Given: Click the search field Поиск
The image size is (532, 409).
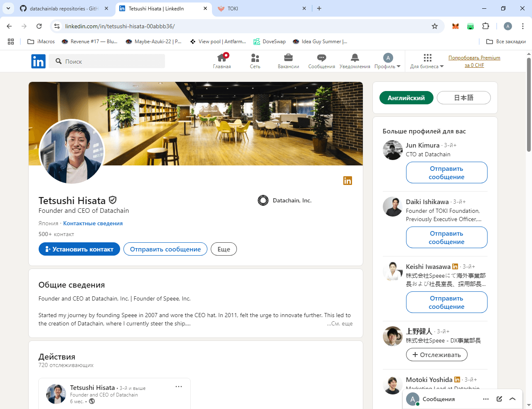Looking at the screenshot, I should click(x=107, y=61).
